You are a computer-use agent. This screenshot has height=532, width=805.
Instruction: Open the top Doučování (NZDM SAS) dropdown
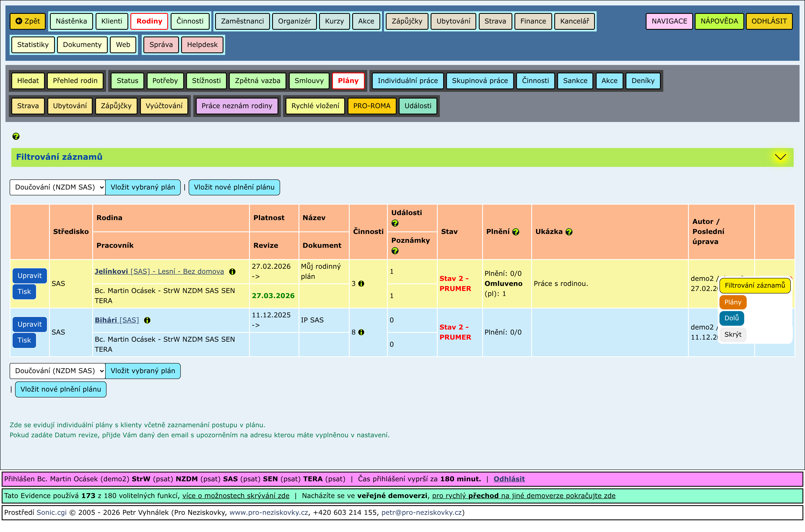click(57, 187)
